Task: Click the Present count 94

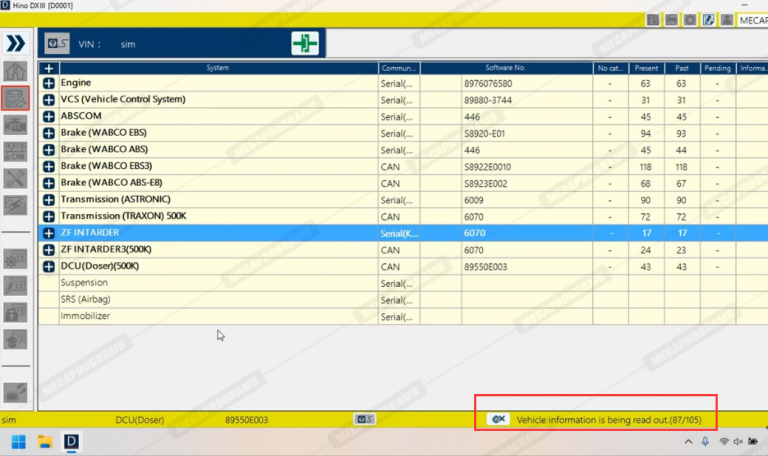Action: (646, 134)
